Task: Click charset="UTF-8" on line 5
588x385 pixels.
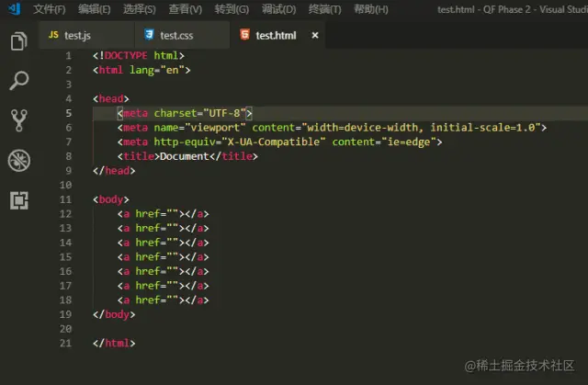Action: pyautogui.click(x=200, y=113)
